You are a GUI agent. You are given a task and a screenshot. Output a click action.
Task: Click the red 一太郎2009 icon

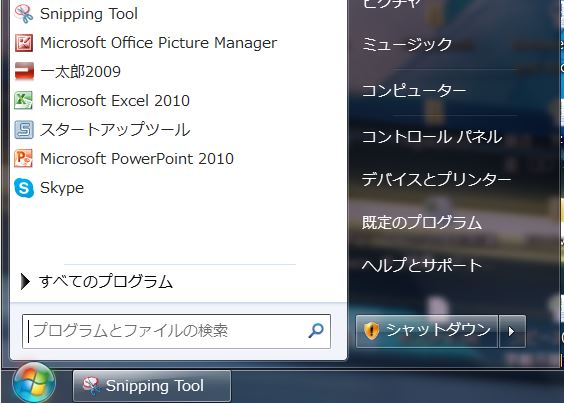tap(24, 71)
